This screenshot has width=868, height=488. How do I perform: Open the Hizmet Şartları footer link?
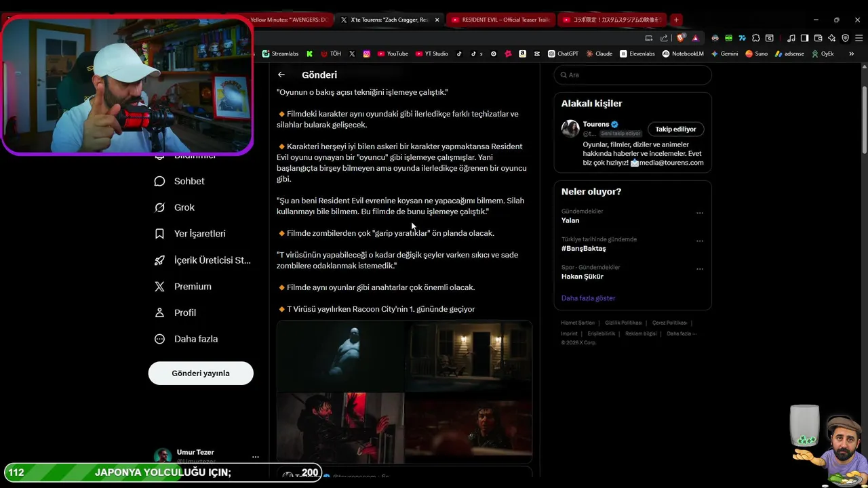(578, 323)
